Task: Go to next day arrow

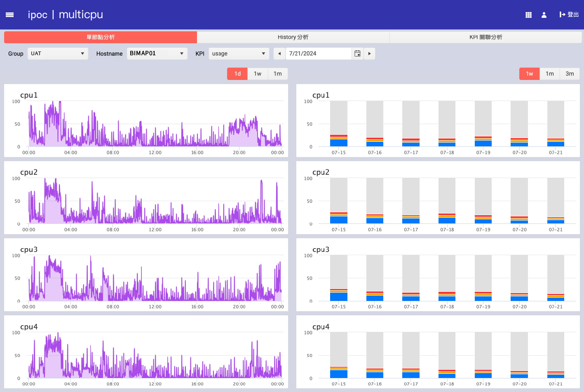Action: point(369,54)
